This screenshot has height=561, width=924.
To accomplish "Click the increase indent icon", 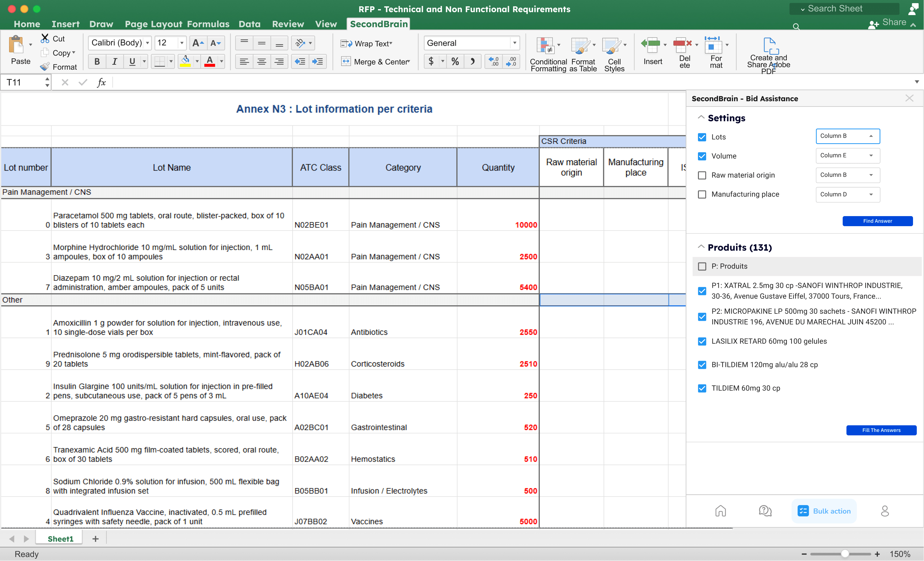I will tap(318, 62).
